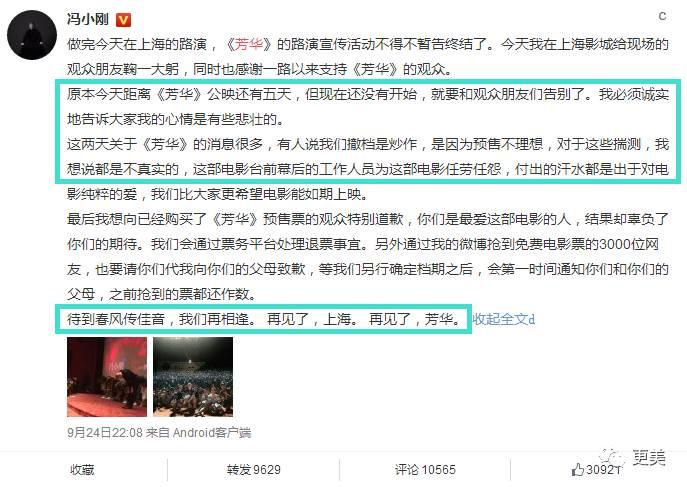Open 评论 10565 comments

coord(425,470)
